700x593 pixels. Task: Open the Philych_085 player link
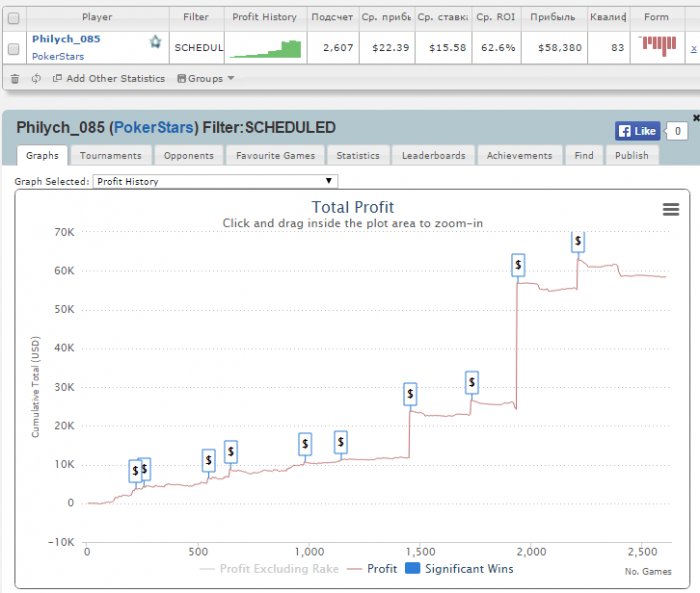point(66,39)
